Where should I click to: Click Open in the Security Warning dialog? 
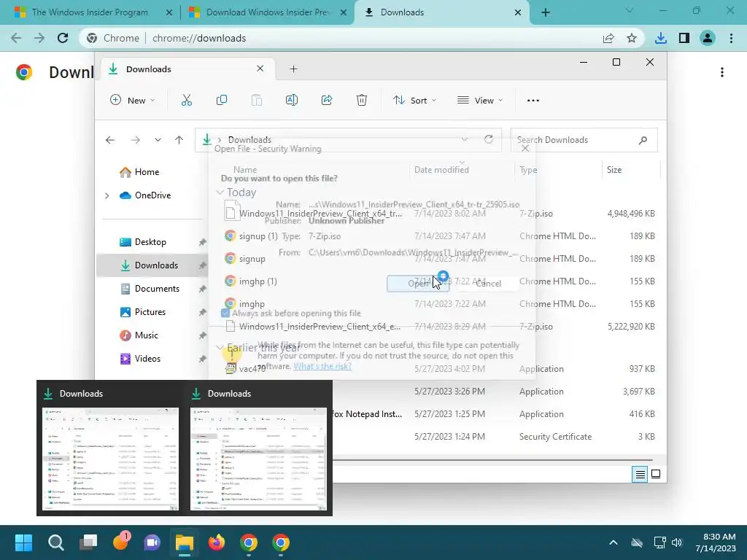coord(418,284)
